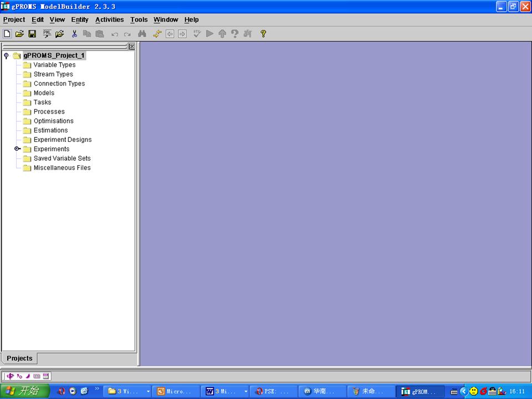Select the Experiment Designs folder

click(x=63, y=140)
